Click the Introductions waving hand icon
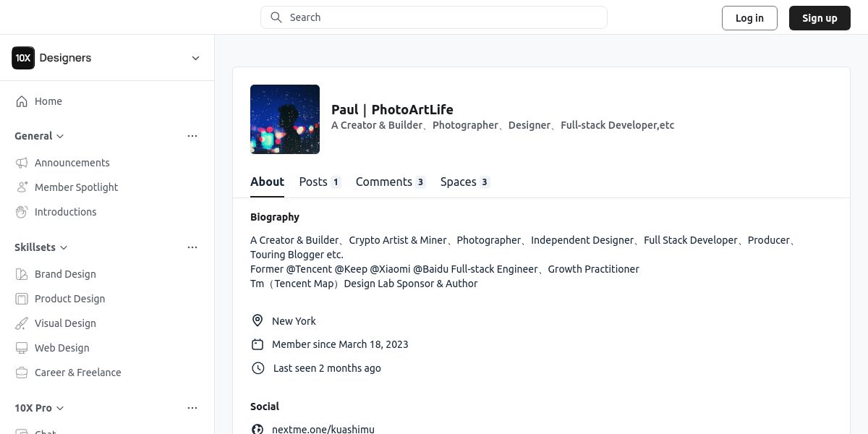This screenshot has width=868, height=434. point(22,212)
